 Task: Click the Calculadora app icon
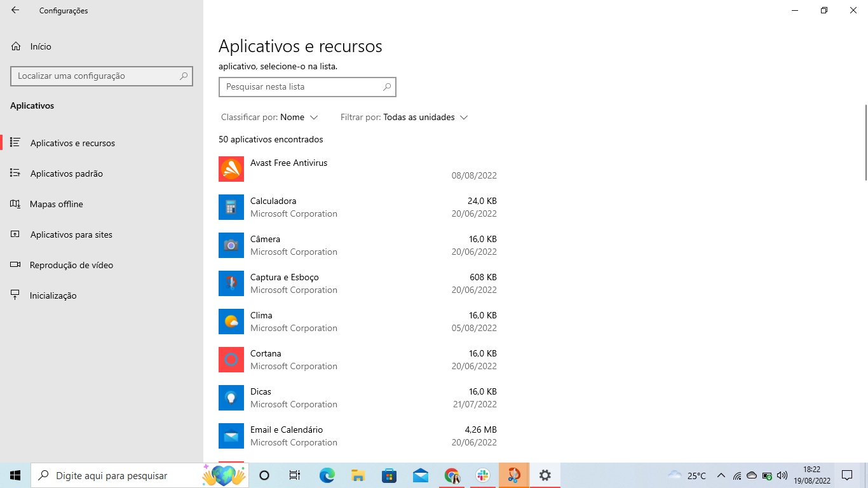231,207
